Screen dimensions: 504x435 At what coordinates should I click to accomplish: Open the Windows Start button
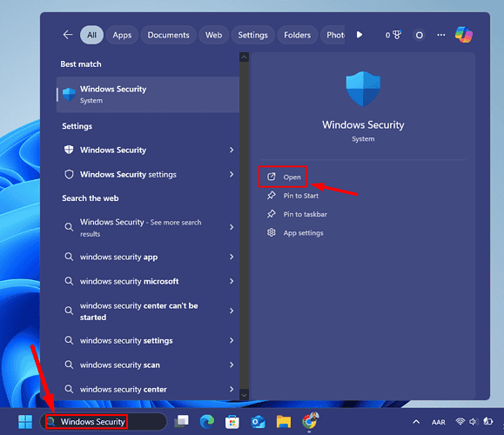coord(25,421)
